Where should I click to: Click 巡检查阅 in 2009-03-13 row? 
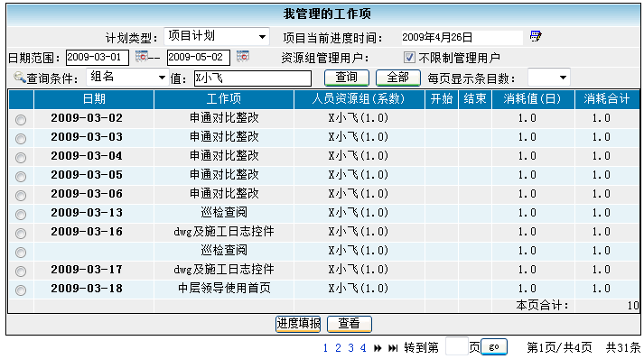coord(224,213)
